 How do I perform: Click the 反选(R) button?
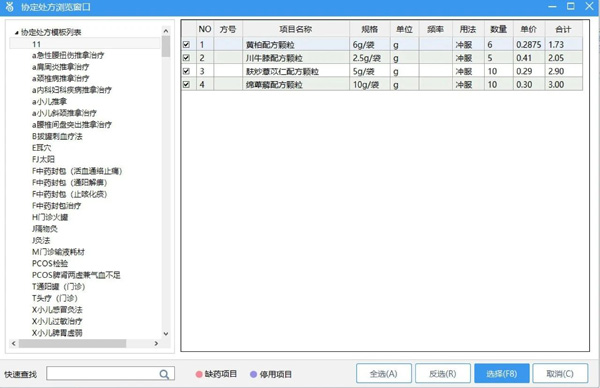click(x=443, y=373)
